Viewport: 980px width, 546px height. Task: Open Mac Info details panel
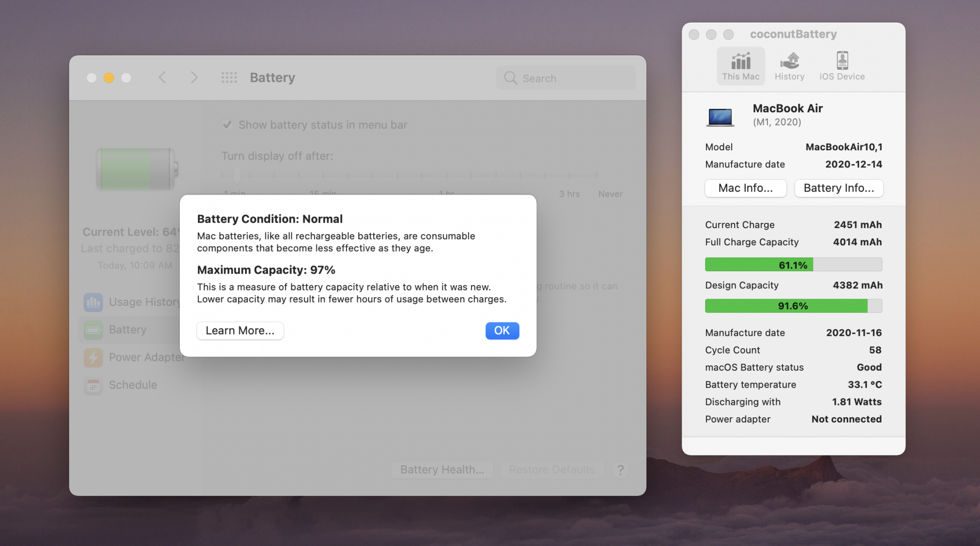[x=745, y=188]
